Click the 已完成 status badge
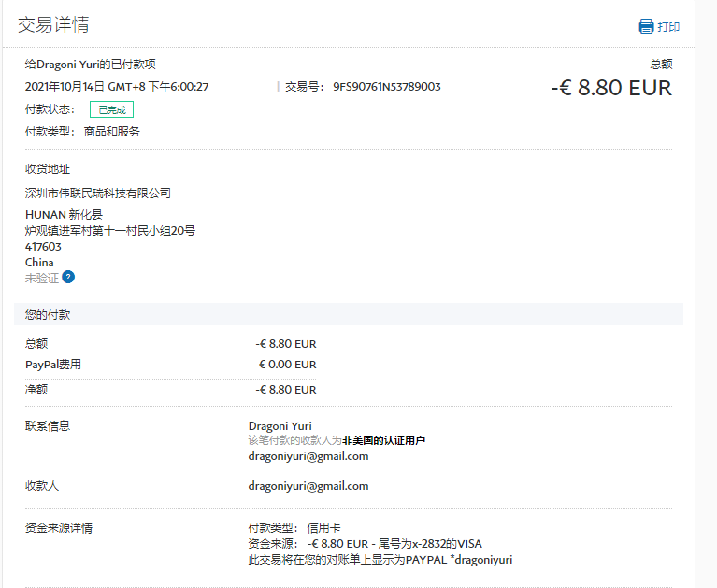 pyautogui.click(x=111, y=109)
